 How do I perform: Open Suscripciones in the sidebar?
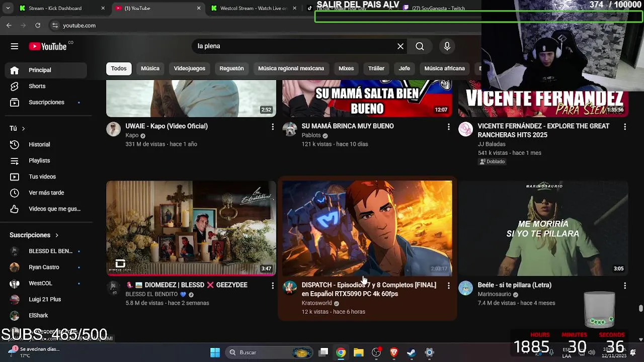[46, 102]
